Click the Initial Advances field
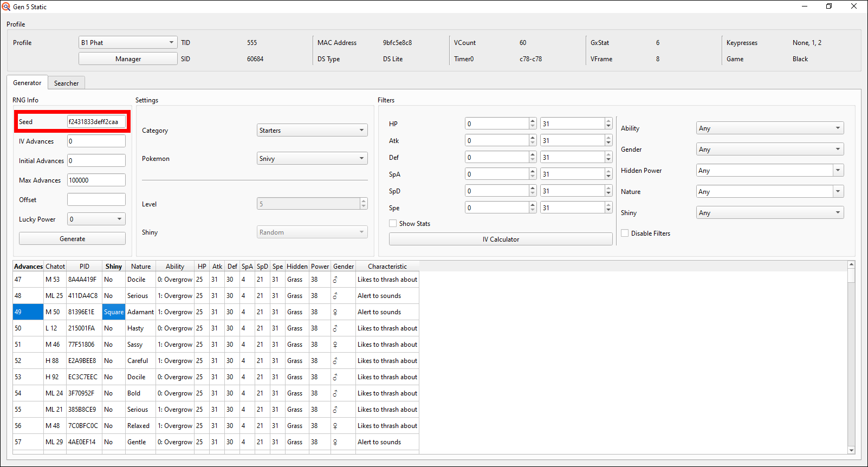 click(x=96, y=160)
